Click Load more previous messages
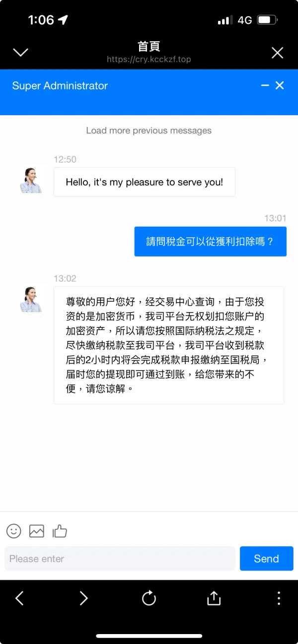 tap(149, 130)
